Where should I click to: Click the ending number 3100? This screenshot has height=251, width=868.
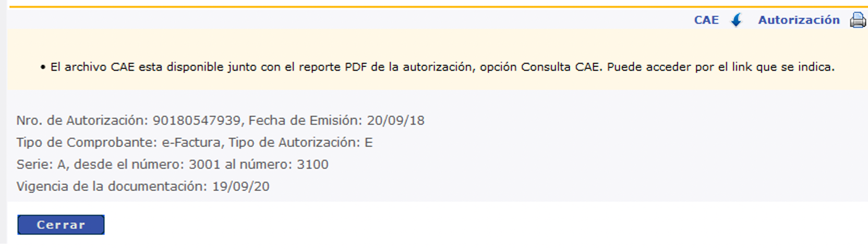click(312, 165)
